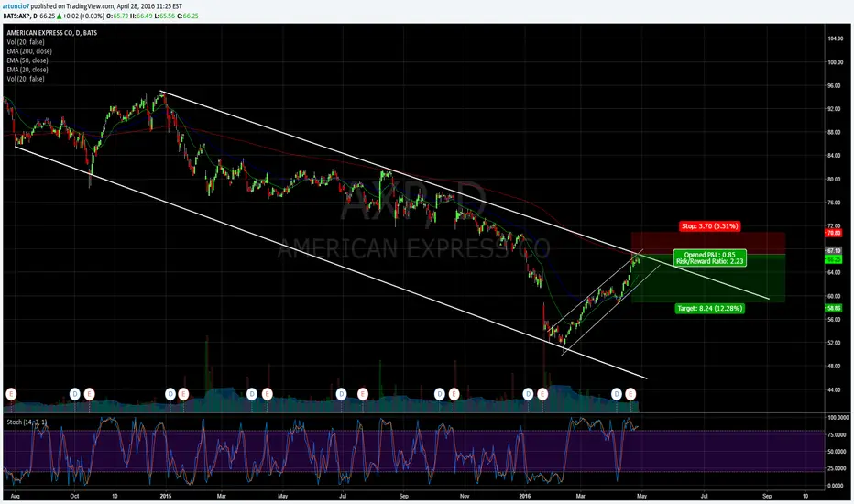Viewport: 854px width, 504px height.
Task: Select the January 2016 dividend D marker
Action: pos(528,393)
